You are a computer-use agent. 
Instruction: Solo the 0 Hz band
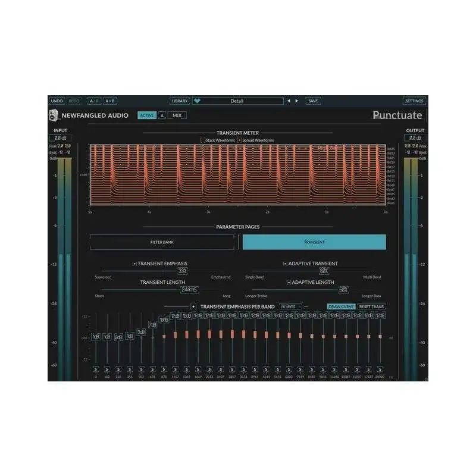point(96,369)
